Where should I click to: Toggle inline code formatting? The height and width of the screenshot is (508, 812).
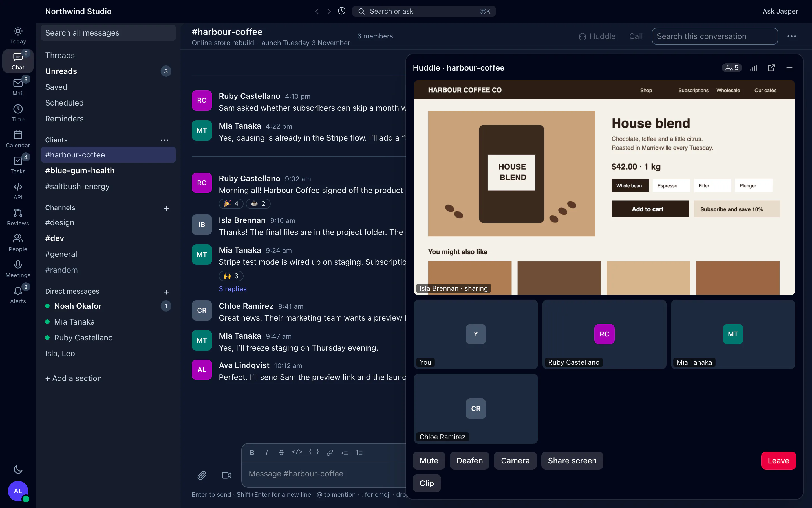coord(297,452)
